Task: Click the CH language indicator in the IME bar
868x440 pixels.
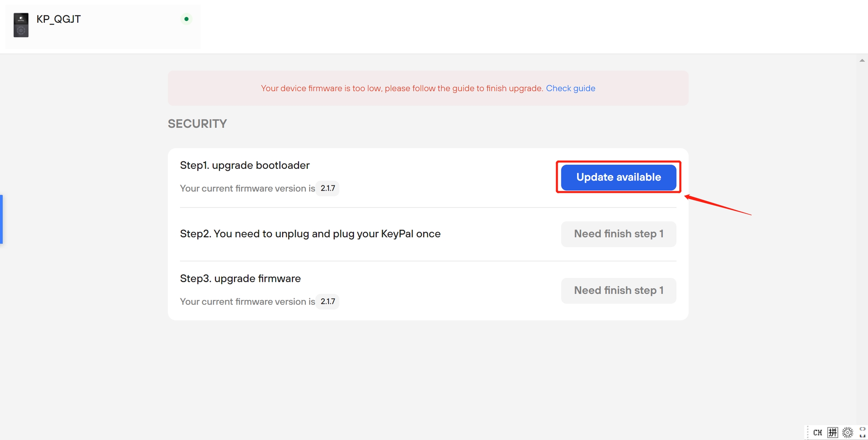Action: pos(817,432)
